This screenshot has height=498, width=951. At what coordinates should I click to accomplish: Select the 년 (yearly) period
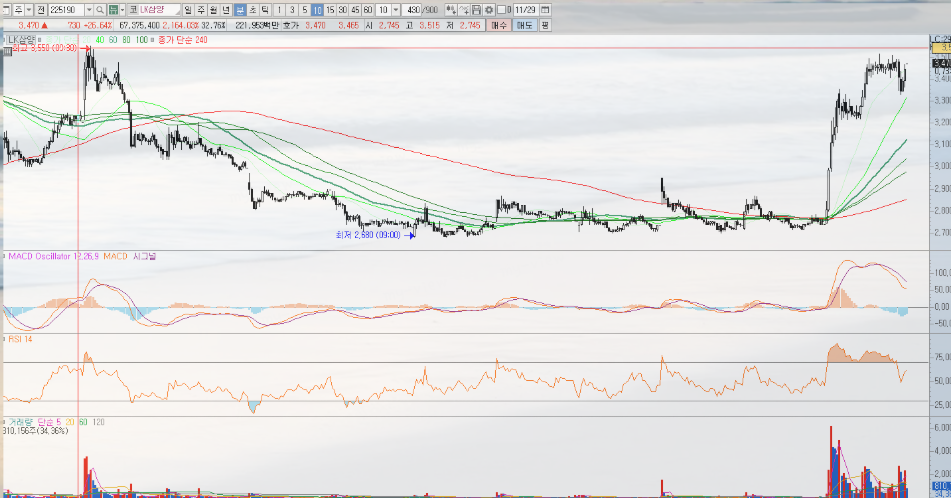pyautogui.click(x=226, y=10)
